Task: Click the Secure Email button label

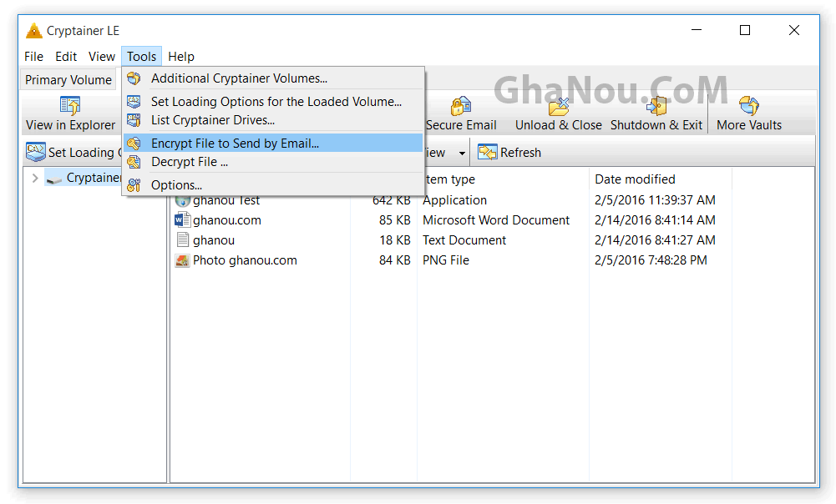Action: 462,125
